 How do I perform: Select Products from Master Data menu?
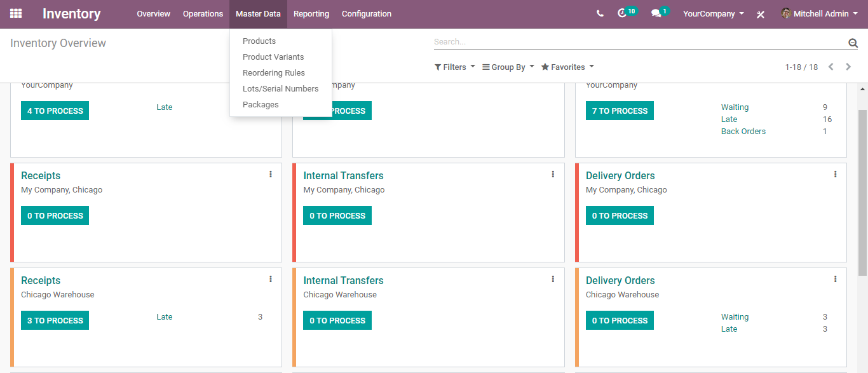click(x=281, y=41)
